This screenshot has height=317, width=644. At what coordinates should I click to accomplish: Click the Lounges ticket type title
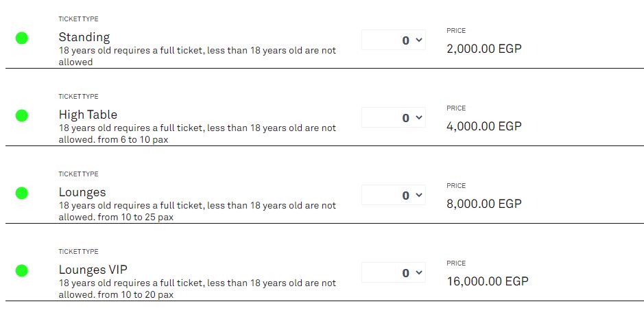point(82,192)
